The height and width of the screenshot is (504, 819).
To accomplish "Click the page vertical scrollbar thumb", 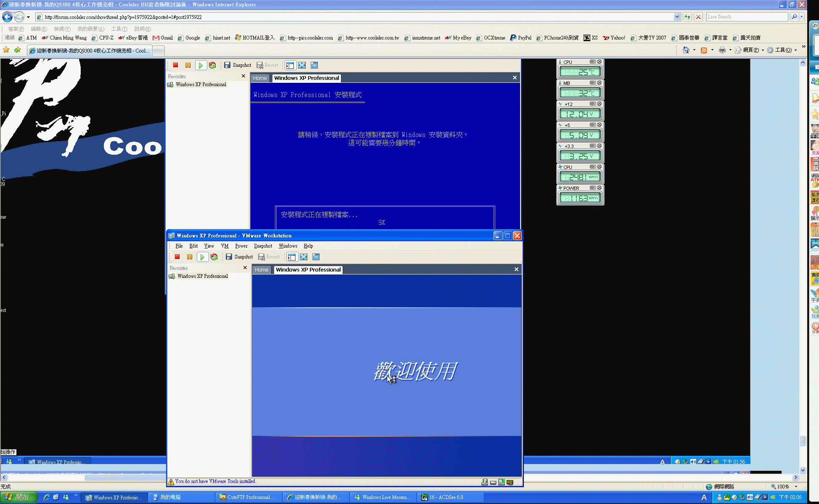I will (x=803, y=441).
